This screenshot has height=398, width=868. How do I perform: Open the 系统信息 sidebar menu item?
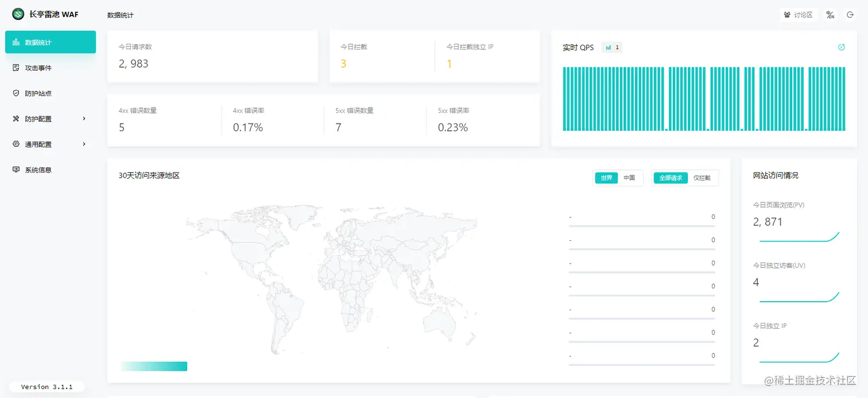(51, 170)
